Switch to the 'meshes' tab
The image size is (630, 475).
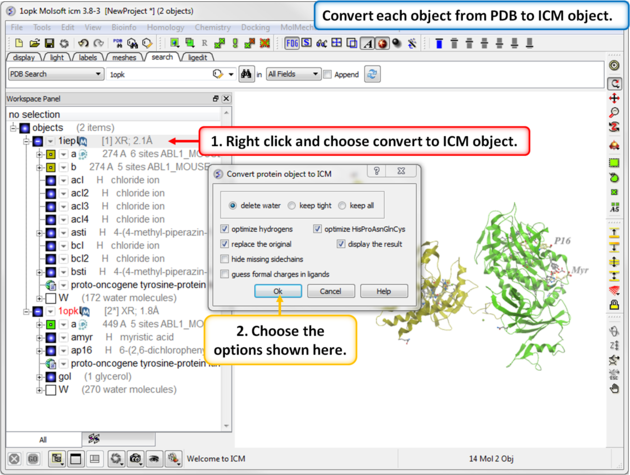tap(122, 58)
